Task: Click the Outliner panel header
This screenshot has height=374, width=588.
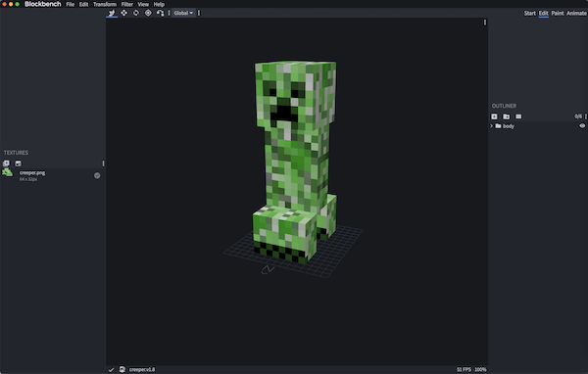Action: point(504,106)
